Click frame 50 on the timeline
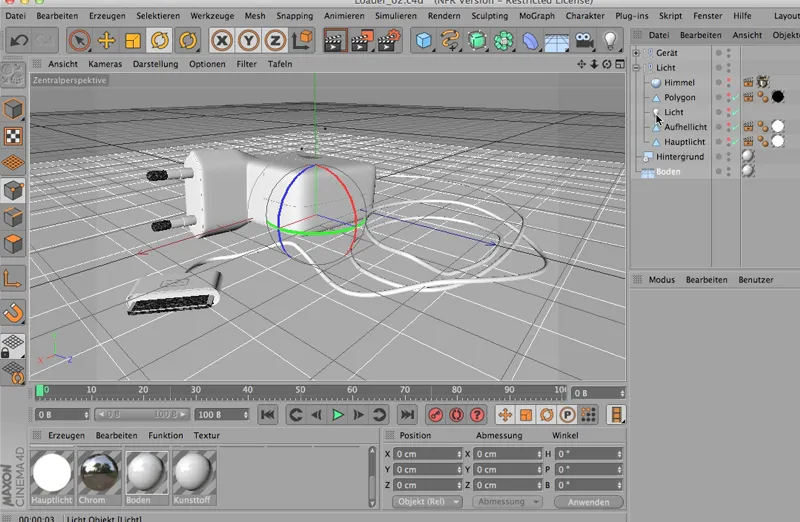Screen dimensions: 800x522 [x=300, y=390]
